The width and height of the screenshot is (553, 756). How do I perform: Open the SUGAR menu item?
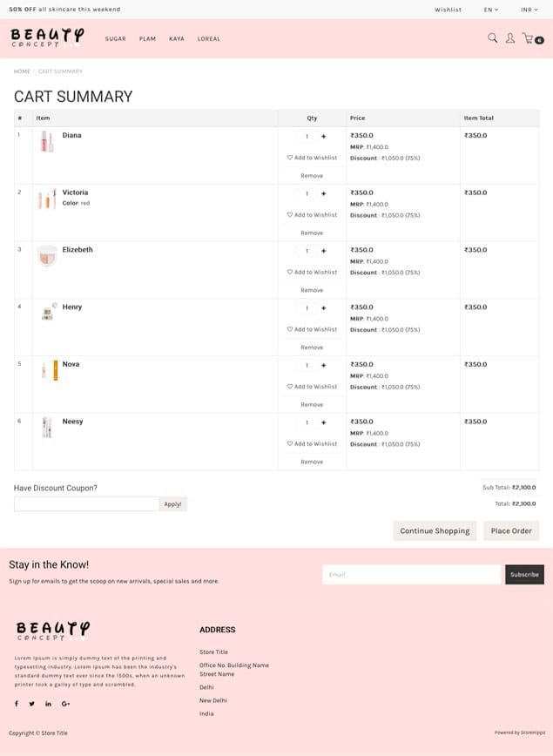coord(115,38)
